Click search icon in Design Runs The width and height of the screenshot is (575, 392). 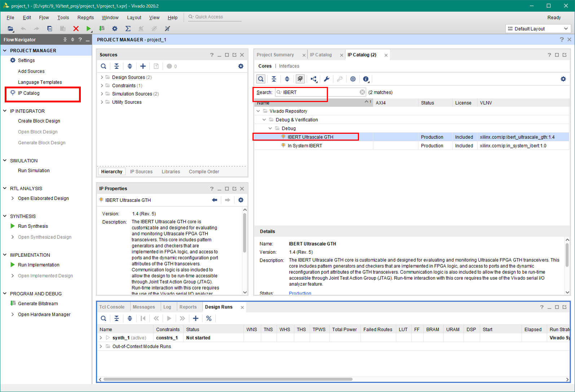[x=104, y=318]
